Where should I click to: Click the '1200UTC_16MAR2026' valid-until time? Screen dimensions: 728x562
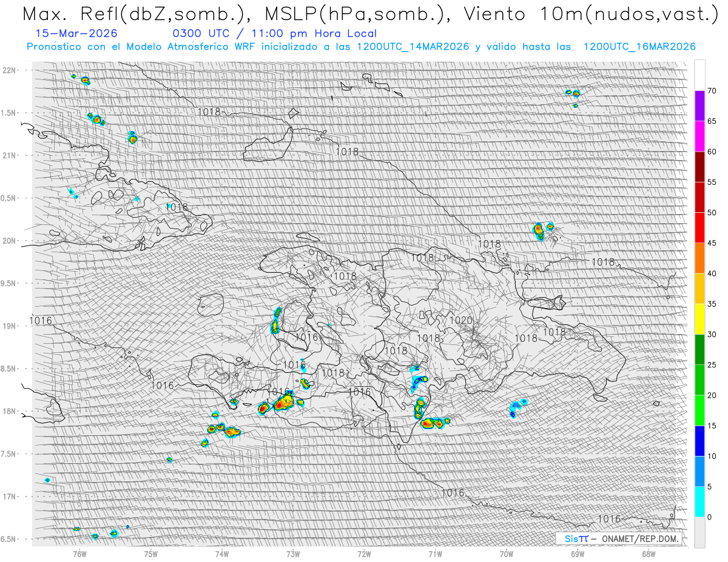(639, 47)
